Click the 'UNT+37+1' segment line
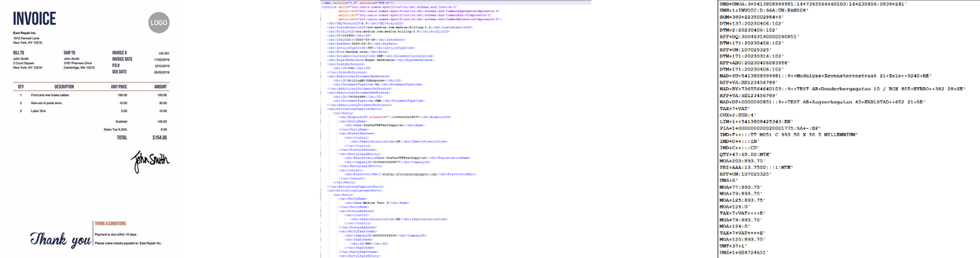980x258 pixels. (734, 245)
